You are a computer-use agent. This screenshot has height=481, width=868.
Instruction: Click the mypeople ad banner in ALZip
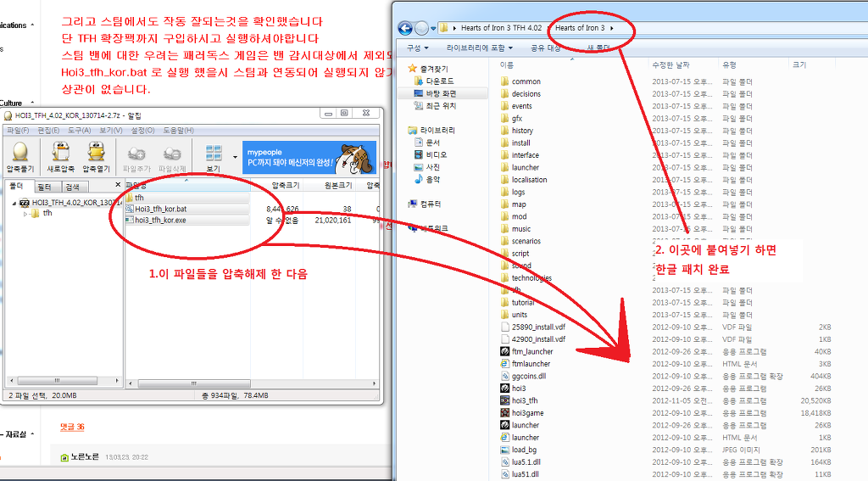click(309, 158)
